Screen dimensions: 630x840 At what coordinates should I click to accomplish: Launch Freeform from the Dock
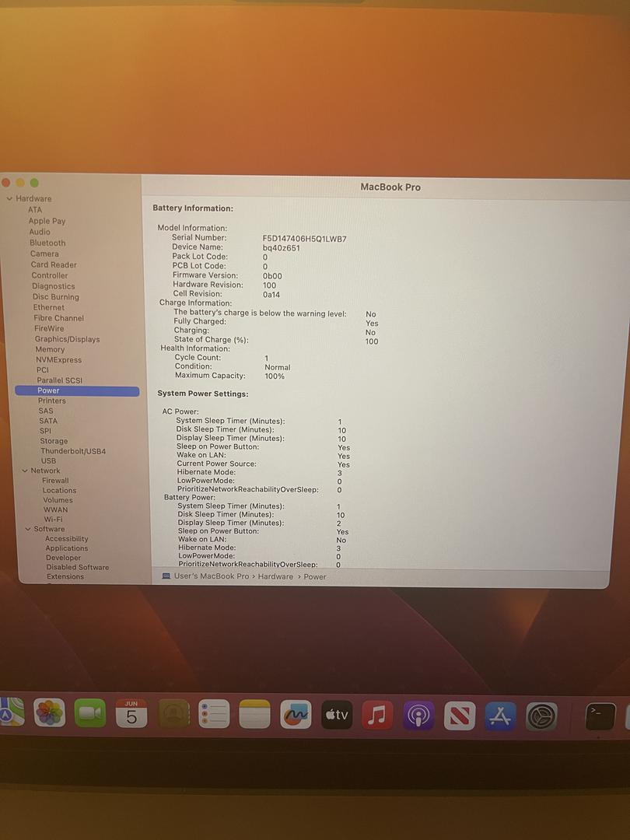tap(296, 715)
